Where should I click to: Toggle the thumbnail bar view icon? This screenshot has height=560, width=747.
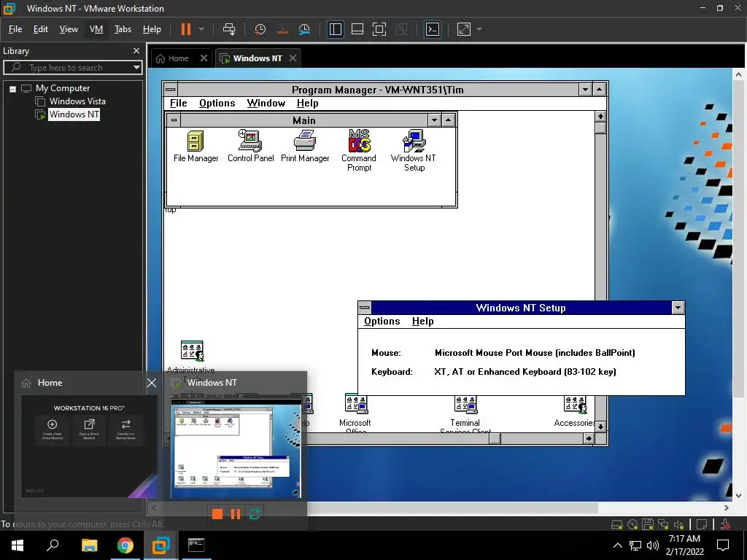point(357,29)
